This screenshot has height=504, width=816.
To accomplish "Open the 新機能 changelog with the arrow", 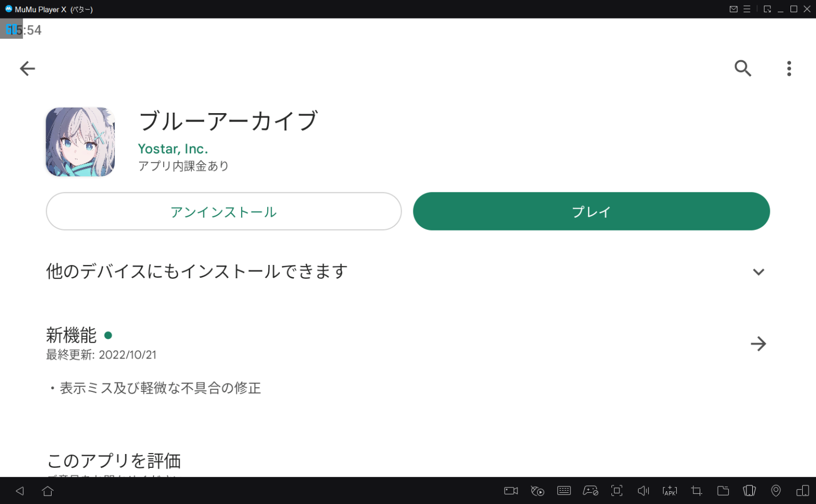I will 759,344.
